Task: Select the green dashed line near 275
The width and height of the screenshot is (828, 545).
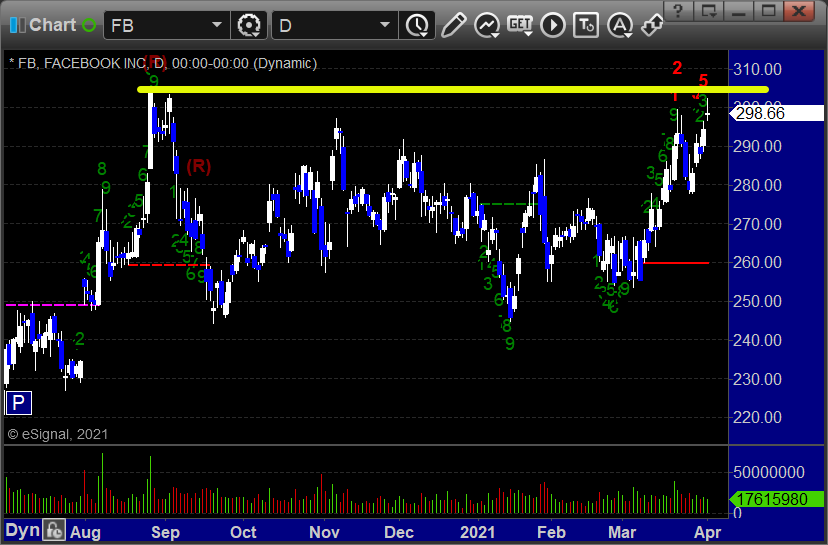Action: point(509,204)
